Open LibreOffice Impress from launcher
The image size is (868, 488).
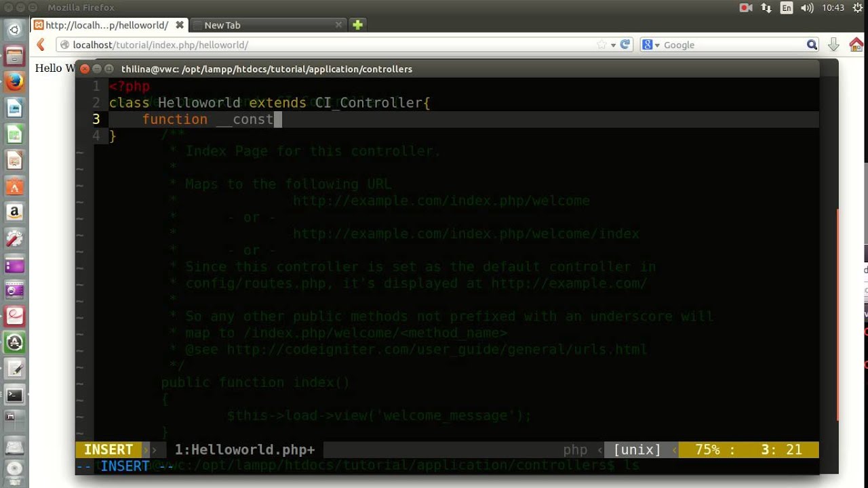coord(14,160)
